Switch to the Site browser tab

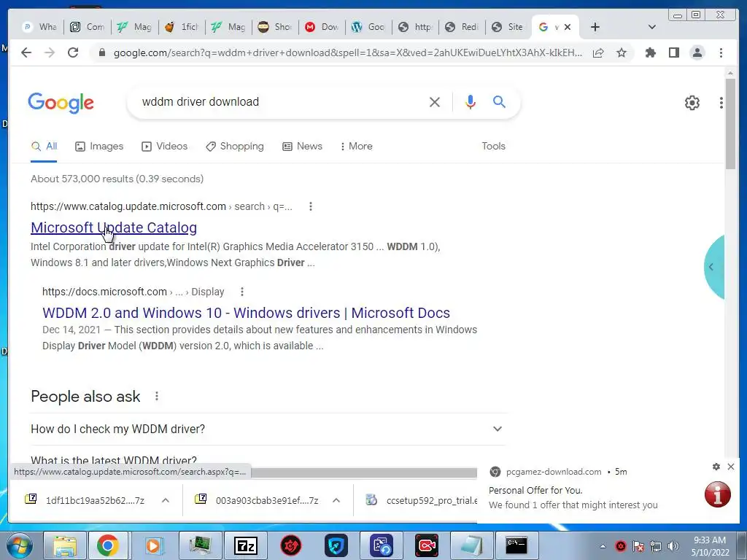[x=508, y=27]
